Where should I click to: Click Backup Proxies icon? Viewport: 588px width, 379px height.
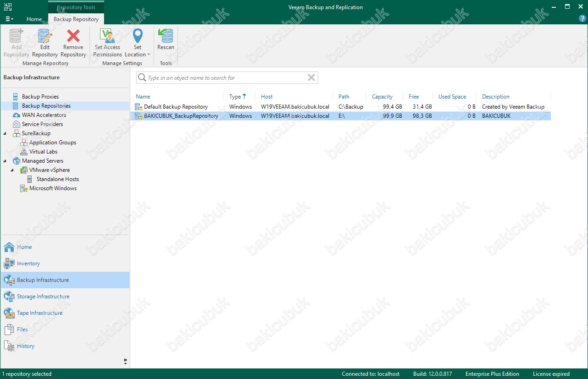point(16,97)
